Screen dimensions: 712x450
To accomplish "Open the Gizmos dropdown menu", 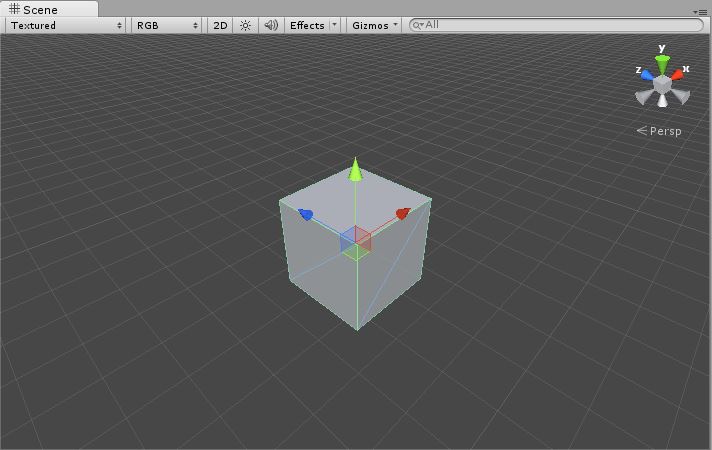I will [x=374, y=25].
